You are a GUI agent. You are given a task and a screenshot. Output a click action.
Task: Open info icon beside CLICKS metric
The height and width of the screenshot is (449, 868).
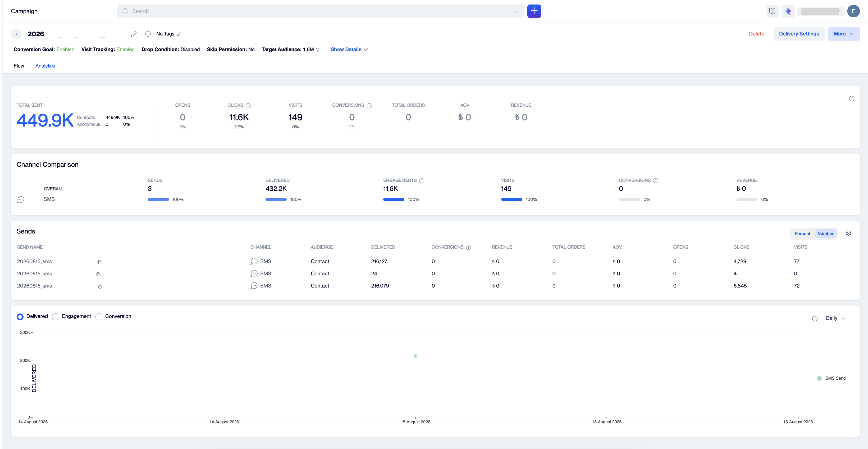[248, 106]
